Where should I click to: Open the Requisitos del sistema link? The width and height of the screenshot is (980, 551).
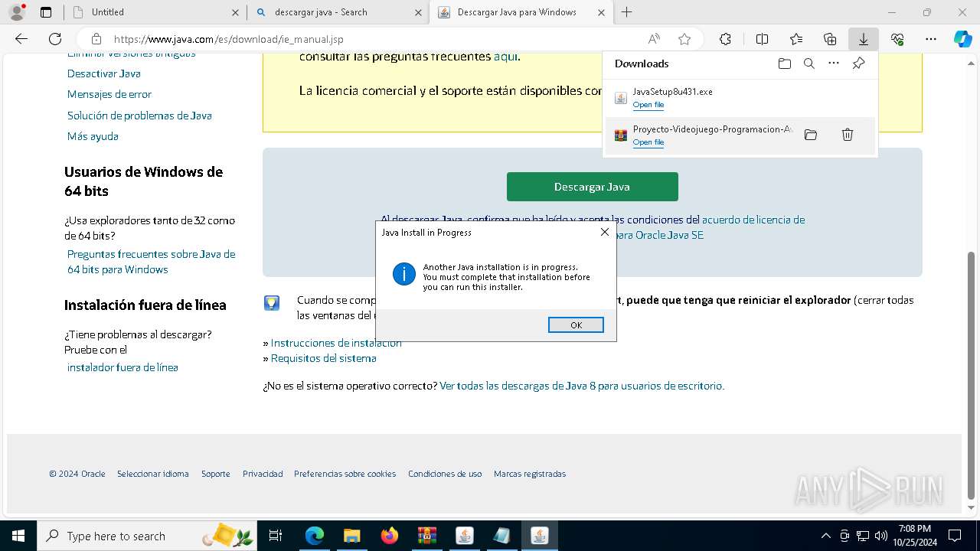pyautogui.click(x=323, y=358)
